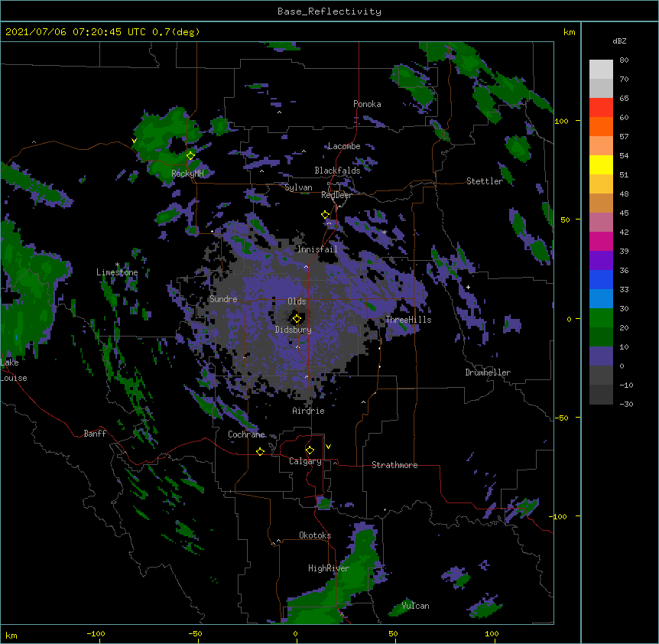
Task: Click the -100 tick label on vertical axis
Action: click(559, 516)
